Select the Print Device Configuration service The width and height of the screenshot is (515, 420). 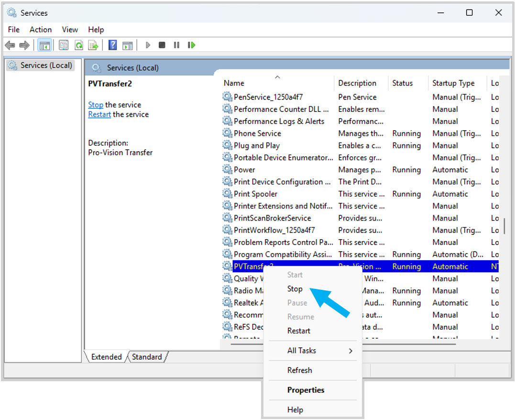pyautogui.click(x=360, y=182)
